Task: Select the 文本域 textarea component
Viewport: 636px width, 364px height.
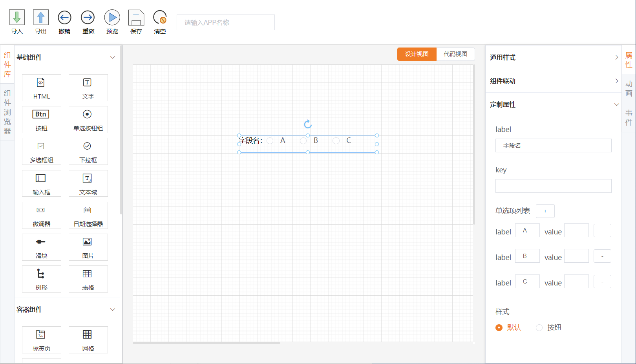Action: pyautogui.click(x=88, y=183)
